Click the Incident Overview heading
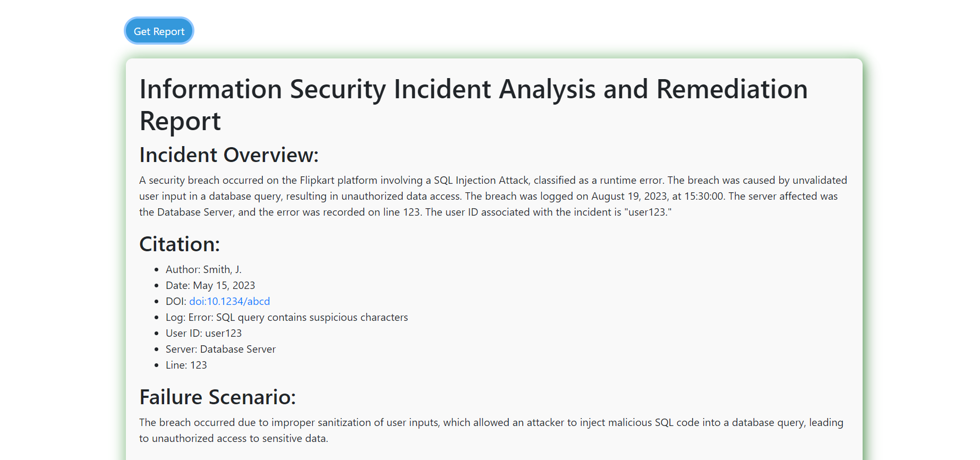This screenshot has height=460, width=980. [228, 155]
